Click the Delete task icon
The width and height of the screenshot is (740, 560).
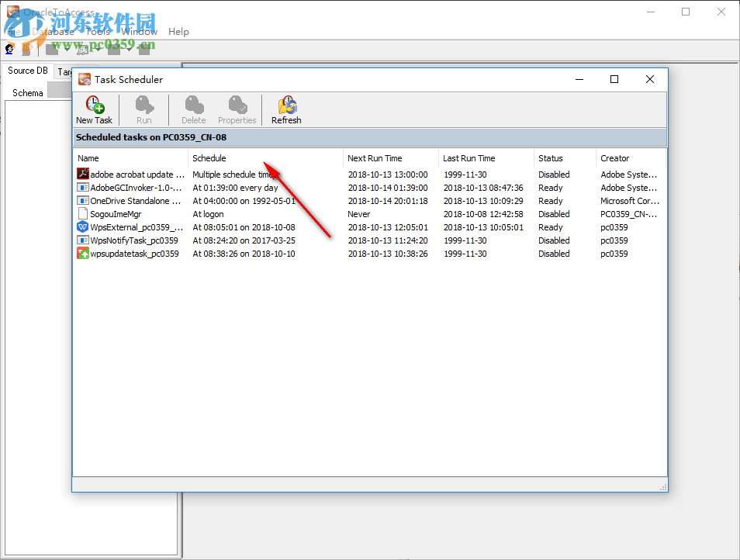pyautogui.click(x=192, y=109)
